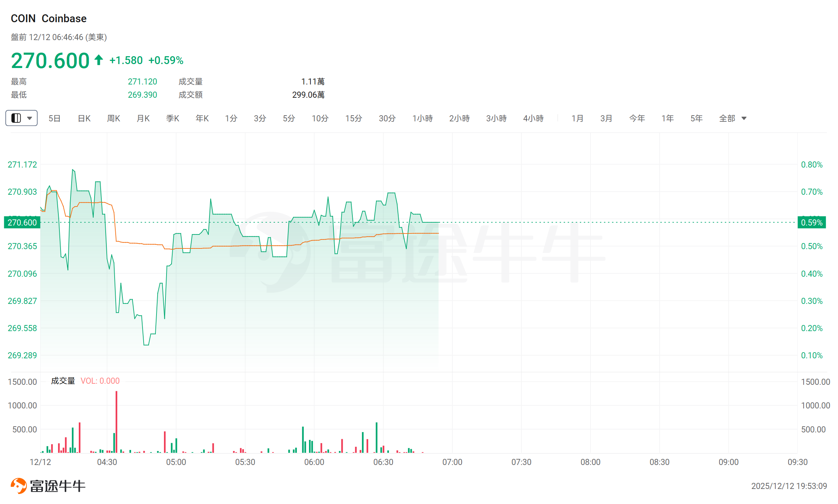
Task: Show the 1月 range
Action: tap(577, 118)
